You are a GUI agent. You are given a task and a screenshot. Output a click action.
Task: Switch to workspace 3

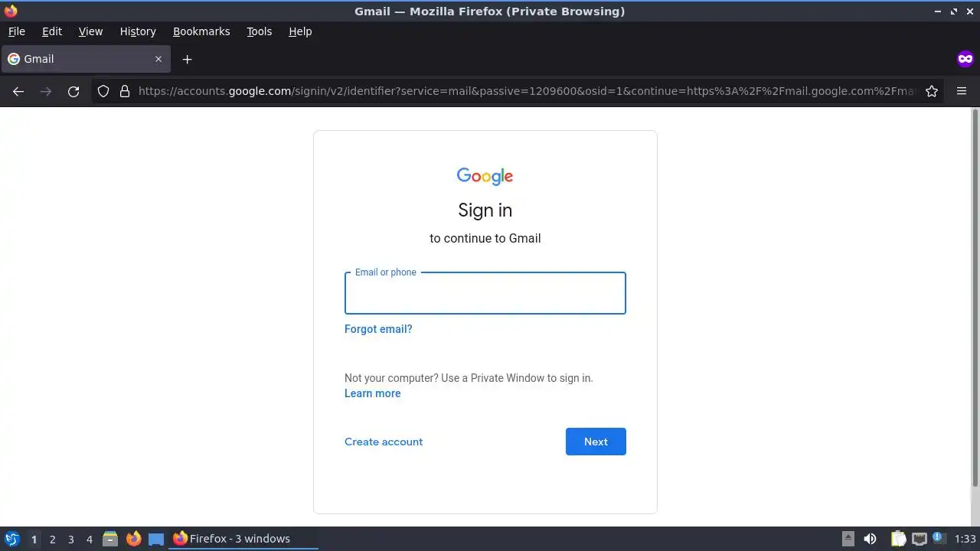[70, 539]
